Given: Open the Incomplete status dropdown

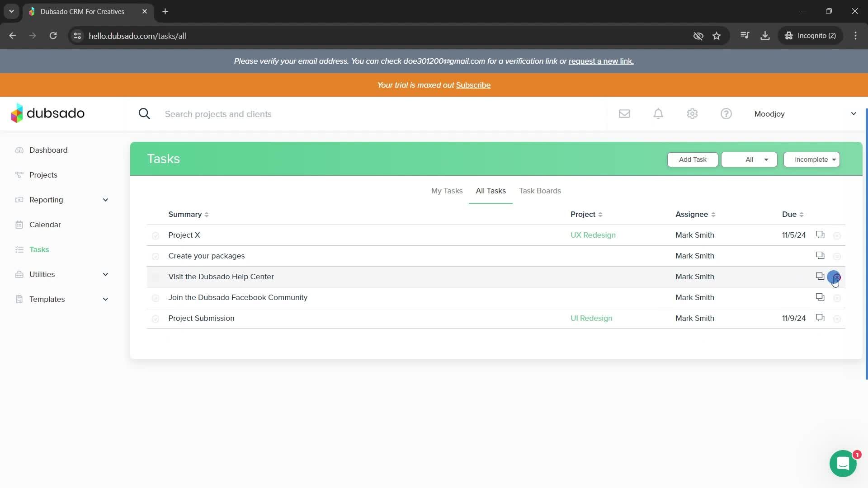Looking at the screenshot, I should (x=811, y=160).
